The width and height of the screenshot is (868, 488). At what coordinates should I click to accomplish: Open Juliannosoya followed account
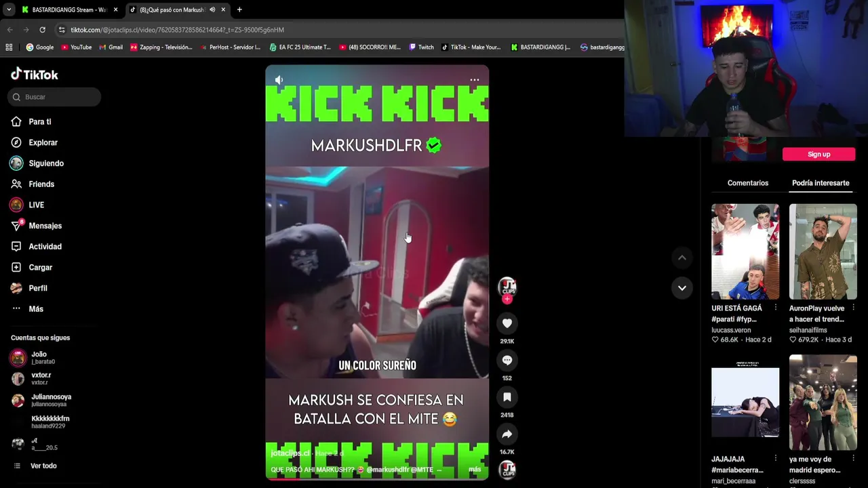pos(41,400)
